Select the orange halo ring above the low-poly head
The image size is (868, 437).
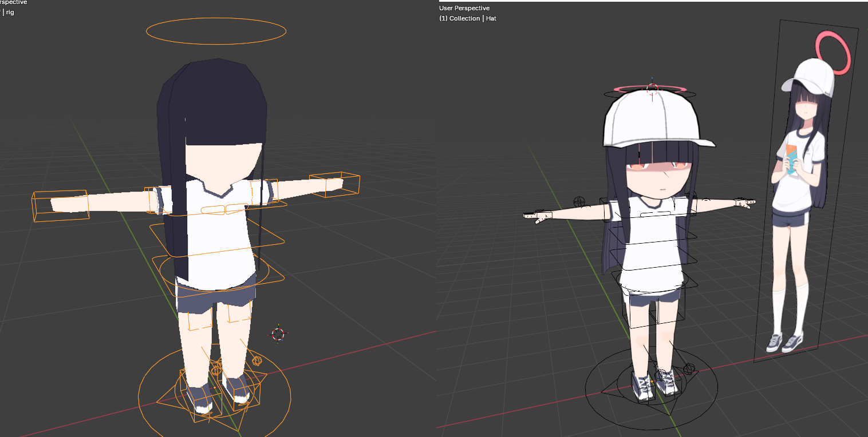pyautogui.click(x=216, y=19)
